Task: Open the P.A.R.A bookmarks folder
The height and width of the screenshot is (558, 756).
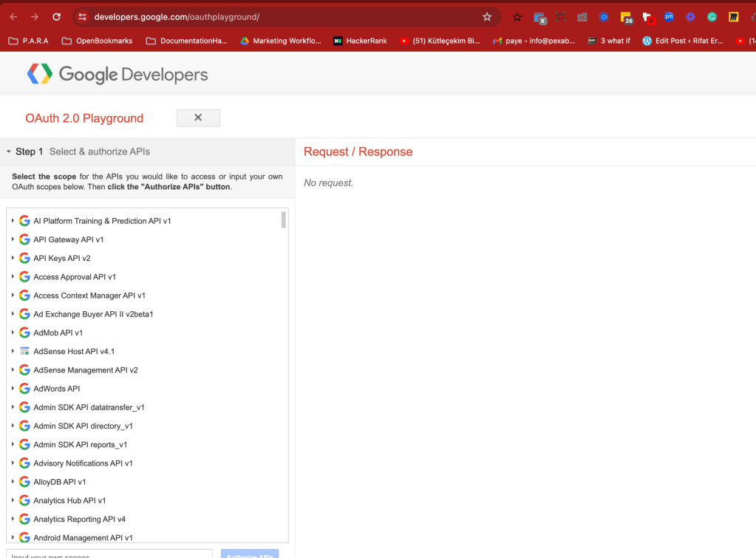Action: (x=28, y=41)
